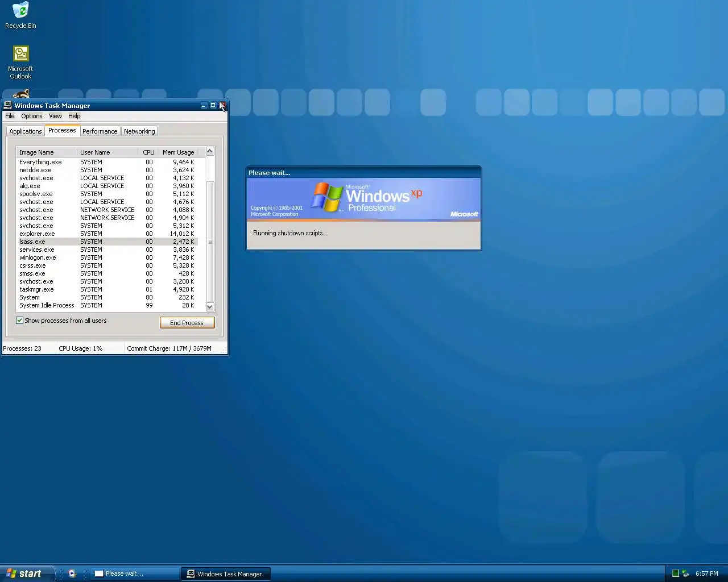This screenshot has width=728, height=582.
Task: Click the Windows Media Player quick launch icon
Action: coord(72,573)
